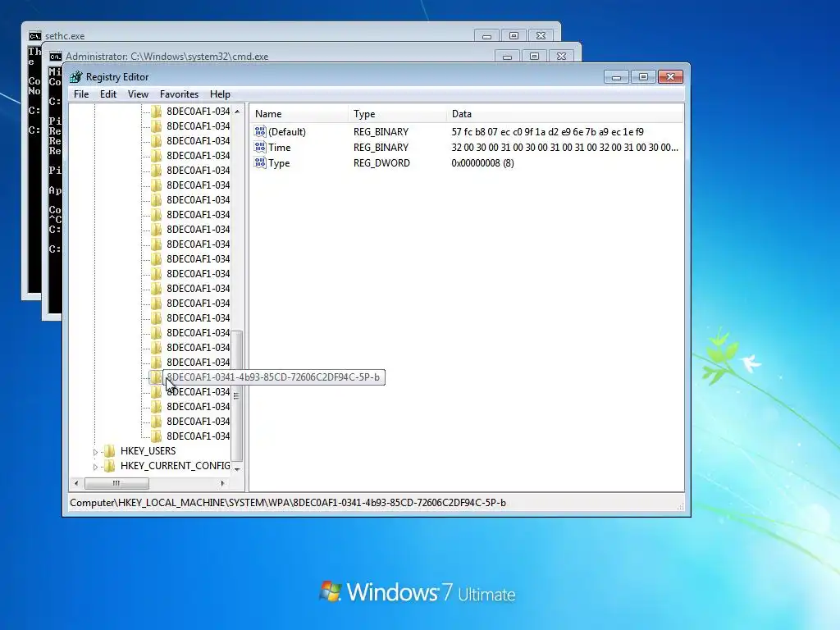Viewport: 840px width, 630px height.
Task: Close the Administrator cmd.exe window
Action: point(561,57)
